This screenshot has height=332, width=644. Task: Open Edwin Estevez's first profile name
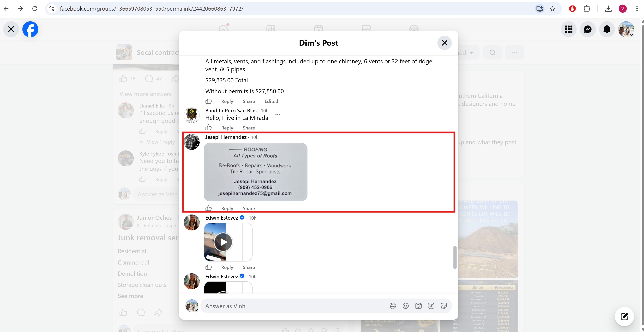[x=221, y=218]
